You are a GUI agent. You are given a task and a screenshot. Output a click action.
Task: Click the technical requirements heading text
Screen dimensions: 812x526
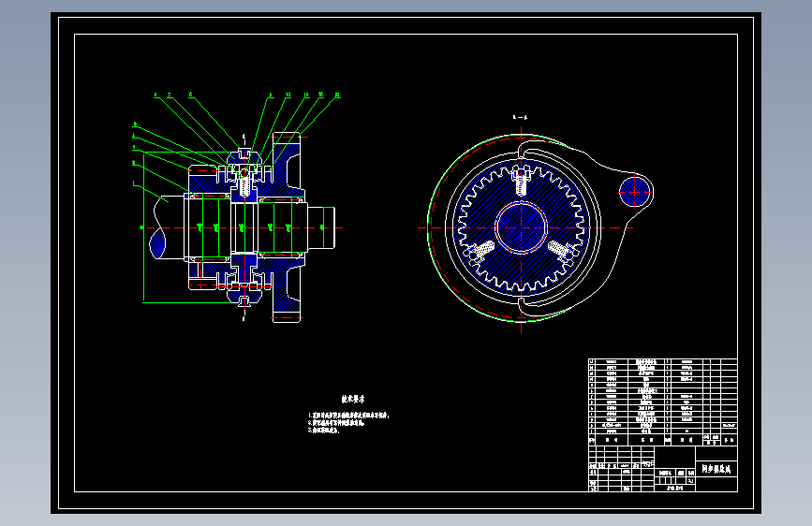[x=353, y=399]
